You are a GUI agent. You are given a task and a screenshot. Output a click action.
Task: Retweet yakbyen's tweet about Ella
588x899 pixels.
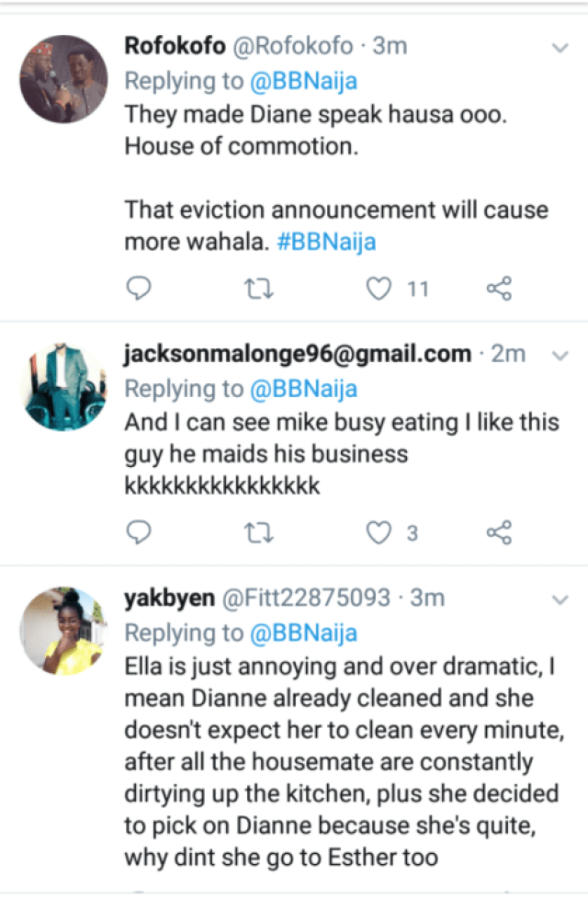pyautogui.click(x=258, y=893)
